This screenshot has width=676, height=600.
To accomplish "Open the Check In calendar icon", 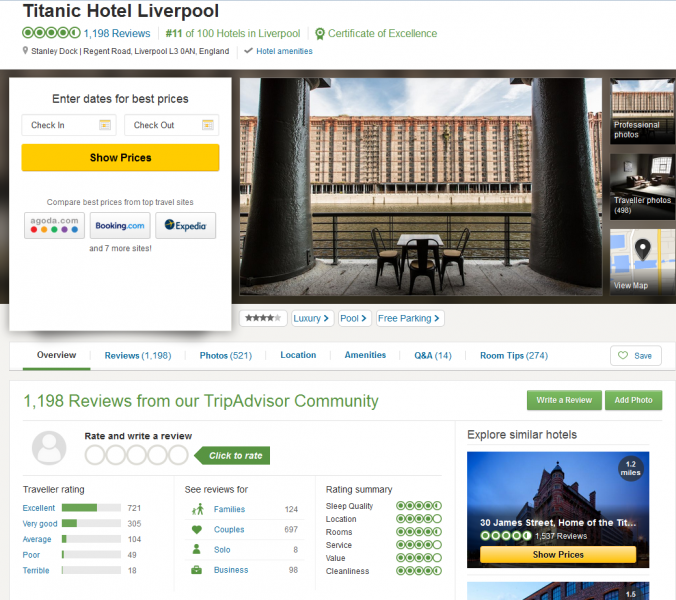I will click(105, 125).
